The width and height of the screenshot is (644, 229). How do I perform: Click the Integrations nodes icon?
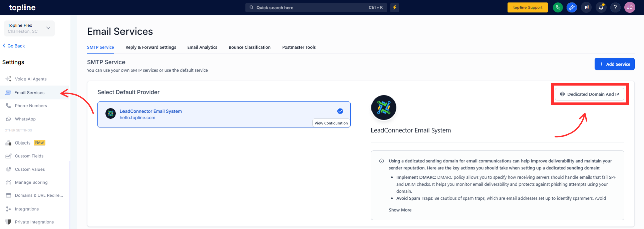click(8, 209)
